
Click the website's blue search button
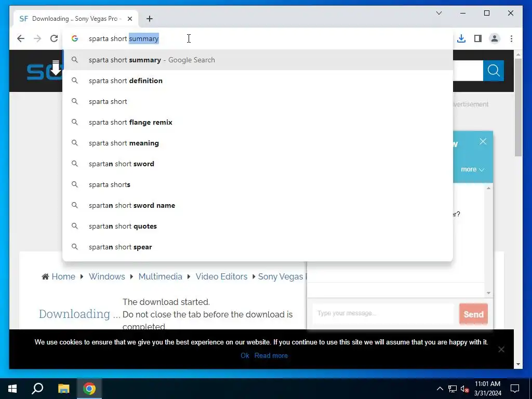point(494,71)
